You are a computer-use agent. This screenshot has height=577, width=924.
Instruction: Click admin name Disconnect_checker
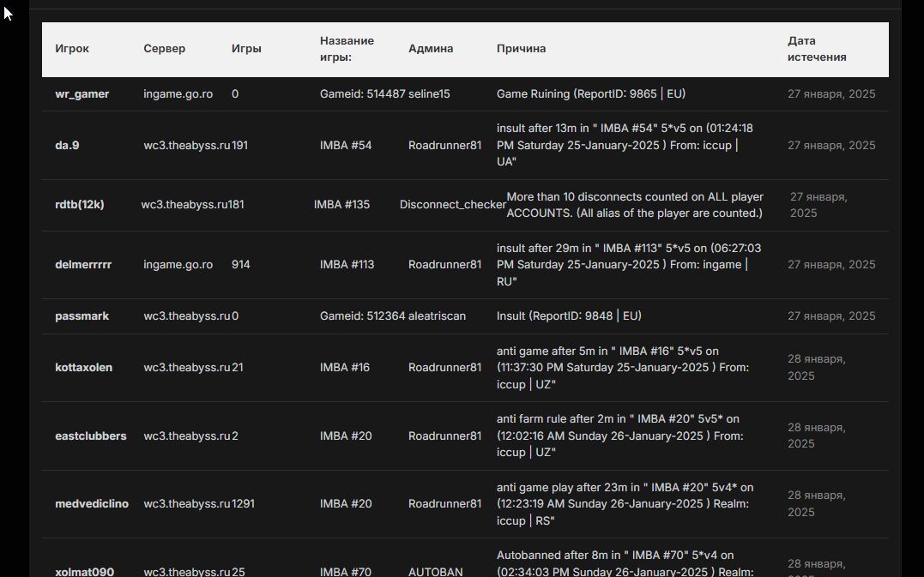452,205
